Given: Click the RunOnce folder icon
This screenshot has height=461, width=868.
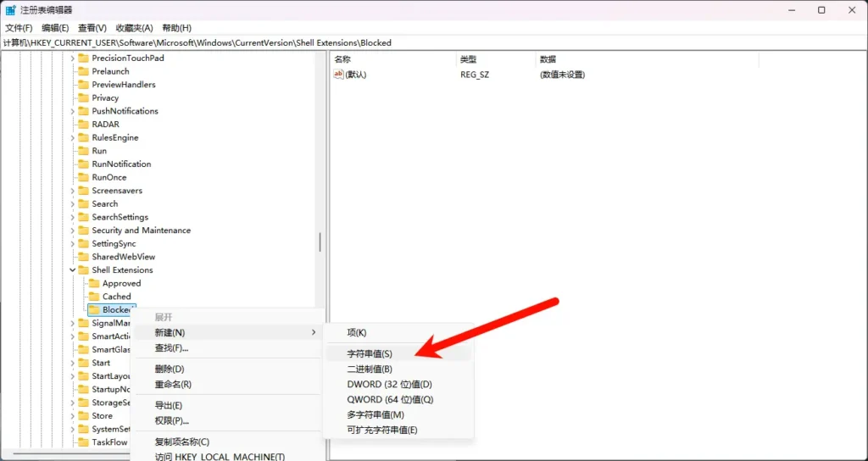Looking at the screenshot, I should (x=83, y=178).
